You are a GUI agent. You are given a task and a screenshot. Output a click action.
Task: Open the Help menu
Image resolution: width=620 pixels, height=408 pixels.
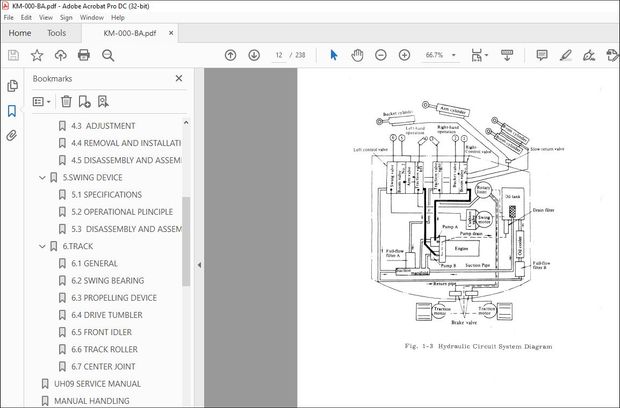pos(117,17)
